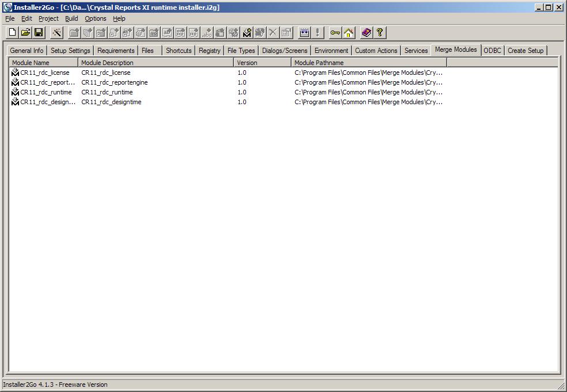Switch to the Requirements tab
The height and width of the screenshot is (392, 567).
[x=116, y=51]
